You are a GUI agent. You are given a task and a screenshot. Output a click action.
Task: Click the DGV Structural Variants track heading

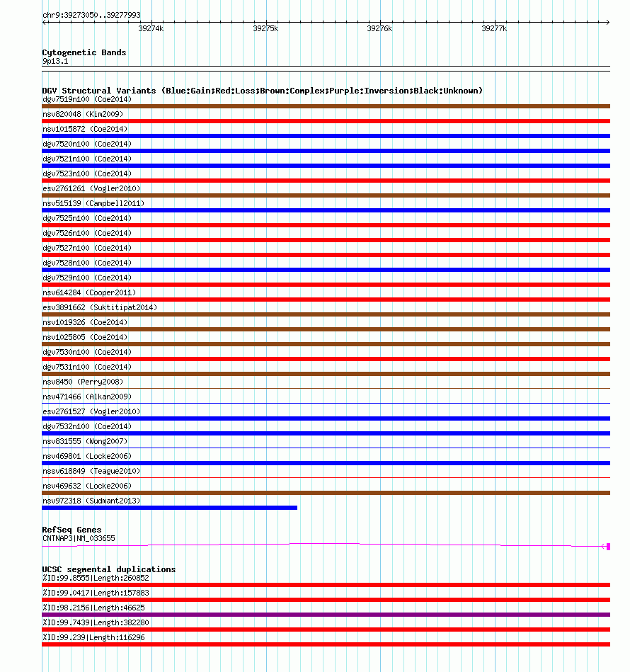pos(262,91)
